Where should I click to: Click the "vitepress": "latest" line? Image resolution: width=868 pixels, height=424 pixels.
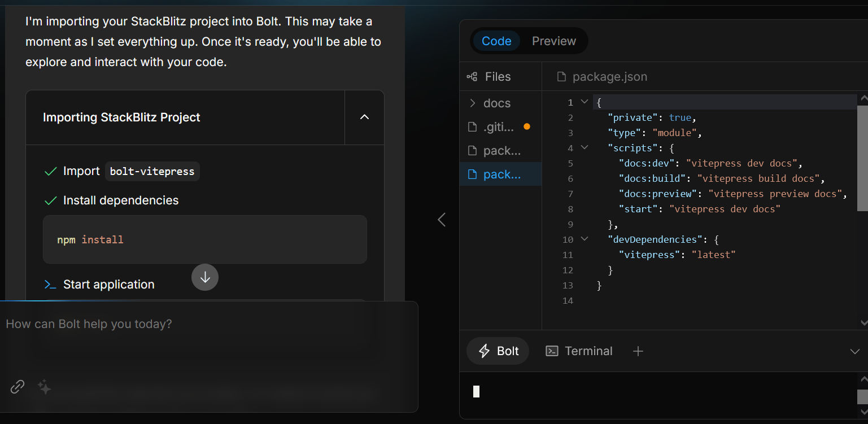[677, 255]
